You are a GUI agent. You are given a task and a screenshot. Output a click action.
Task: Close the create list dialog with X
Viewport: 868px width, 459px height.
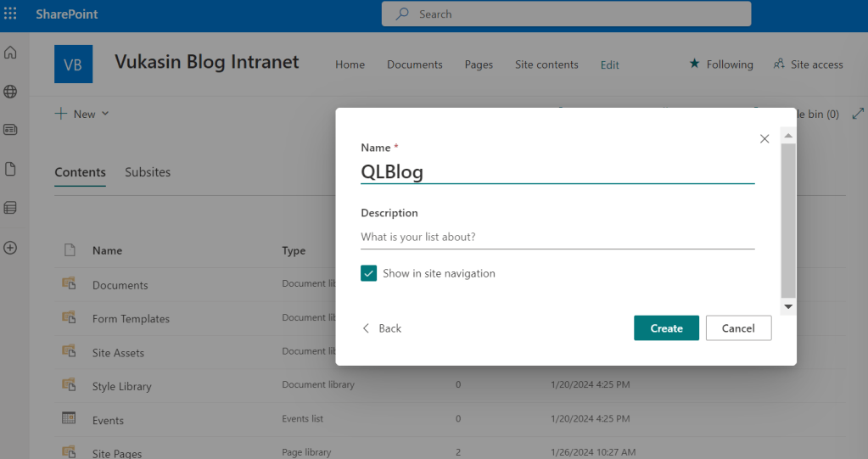[764, 138]
